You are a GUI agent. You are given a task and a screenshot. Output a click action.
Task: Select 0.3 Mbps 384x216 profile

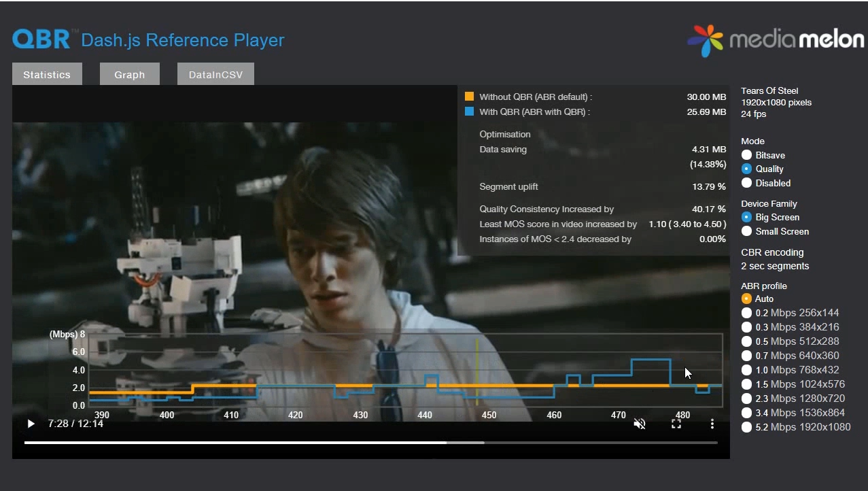tap(747, 327)
